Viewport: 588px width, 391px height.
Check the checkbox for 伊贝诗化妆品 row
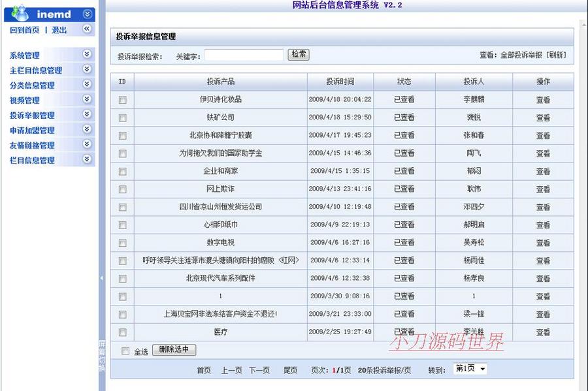click(x=124, y=100)
